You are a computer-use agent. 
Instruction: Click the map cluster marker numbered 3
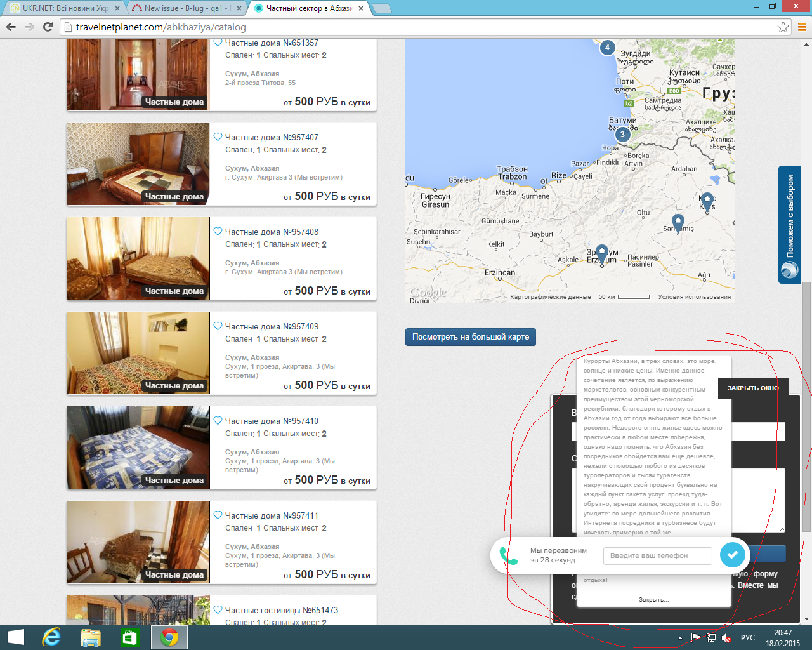coord(622,135)
